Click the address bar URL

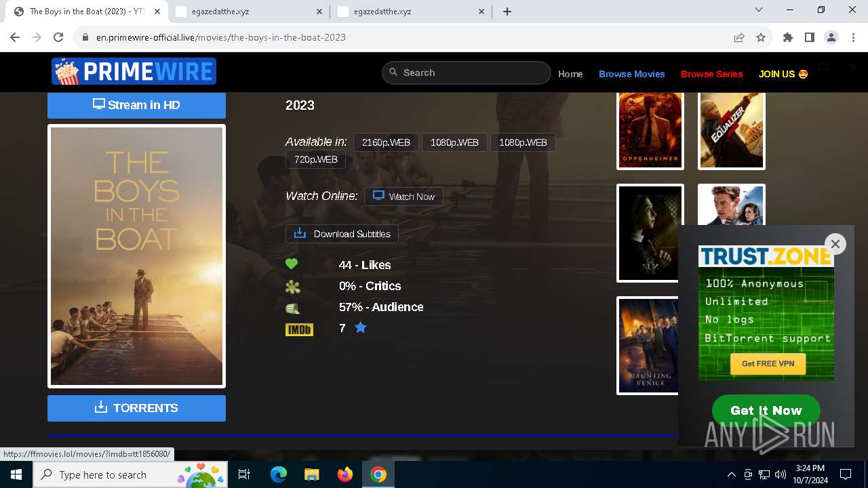[x=221, y=37]
